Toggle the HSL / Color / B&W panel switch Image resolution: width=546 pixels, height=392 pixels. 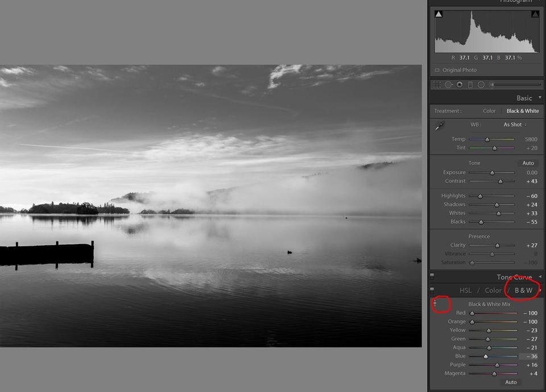432,290
